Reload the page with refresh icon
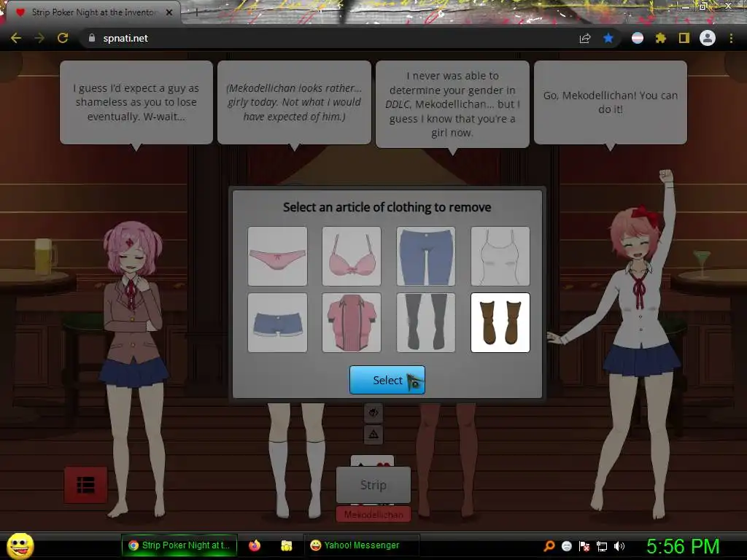Screen dimensions: 747x560 click(63, 38)
